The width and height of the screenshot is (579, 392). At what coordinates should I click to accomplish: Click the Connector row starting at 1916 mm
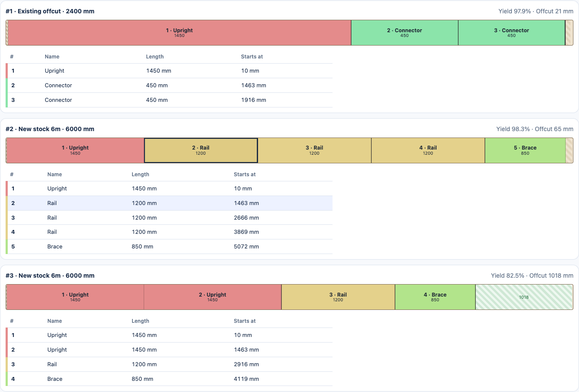click(169, 100)
